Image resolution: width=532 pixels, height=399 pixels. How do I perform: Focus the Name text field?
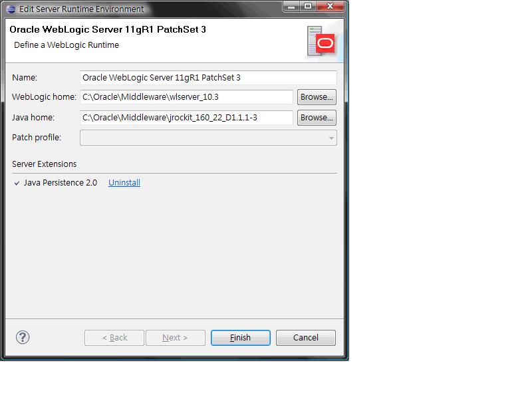coord(208,78)
